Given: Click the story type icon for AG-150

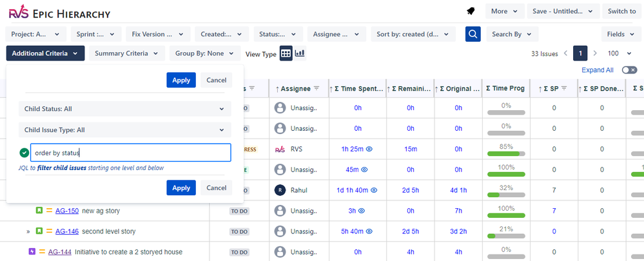Looking at the screenshot, I should 39,211.
